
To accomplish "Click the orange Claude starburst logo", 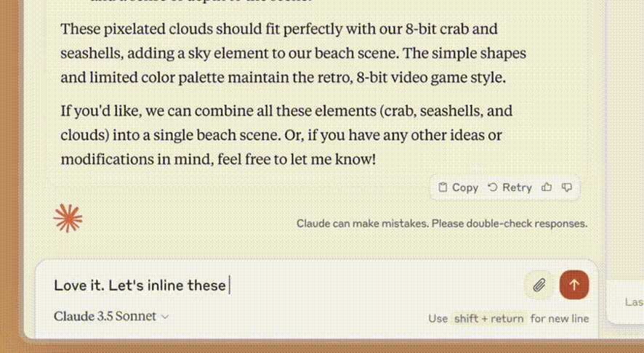I will point(68,218).
